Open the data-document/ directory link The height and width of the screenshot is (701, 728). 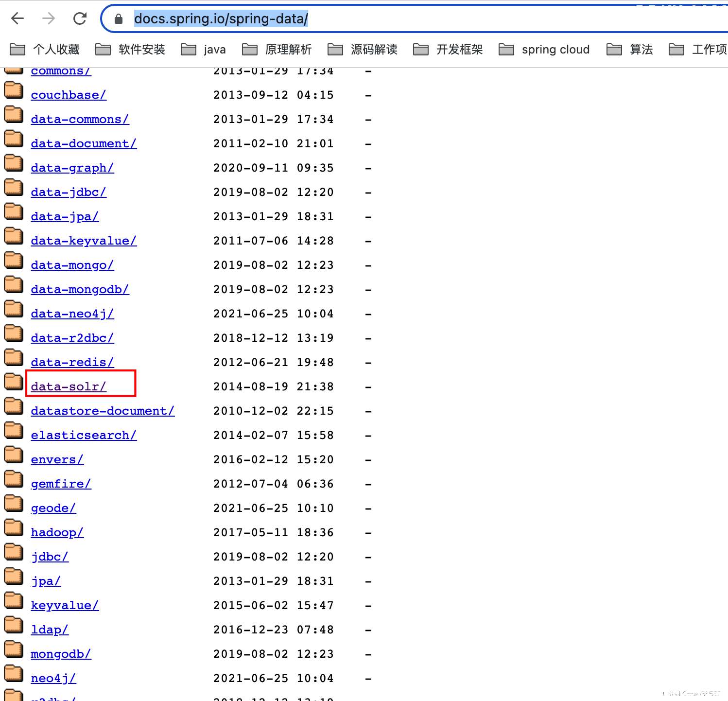point(84,143)
